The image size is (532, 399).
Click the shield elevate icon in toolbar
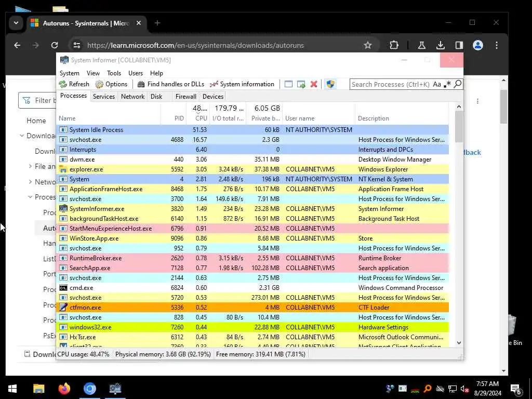(x=330, y=84)
